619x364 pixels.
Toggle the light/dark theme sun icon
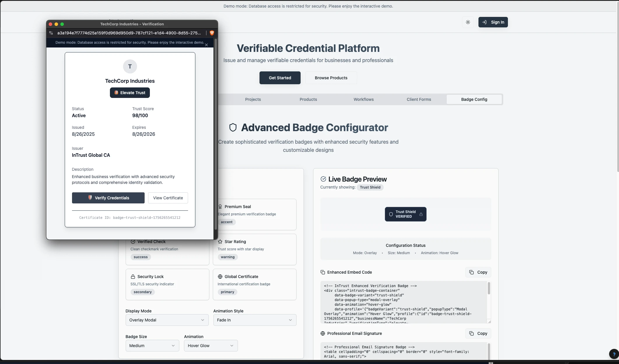tap(468, 22)
